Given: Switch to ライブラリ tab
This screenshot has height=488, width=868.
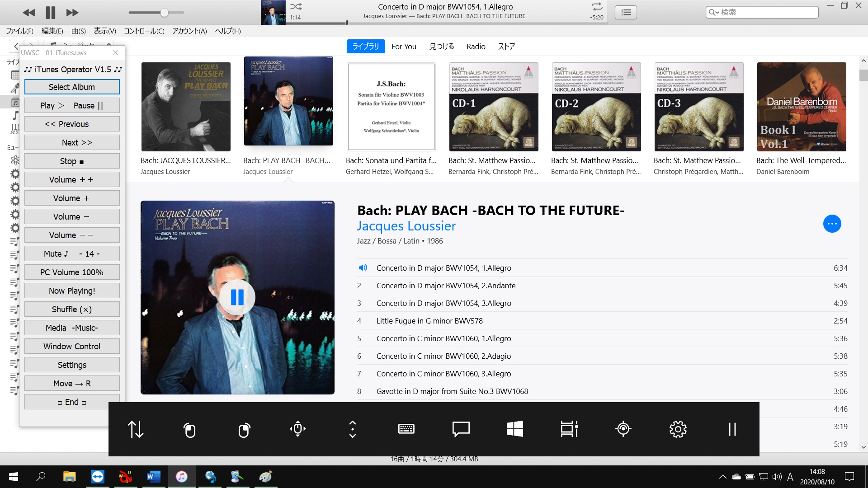Looking at the screenshot, I should [366, 46].
